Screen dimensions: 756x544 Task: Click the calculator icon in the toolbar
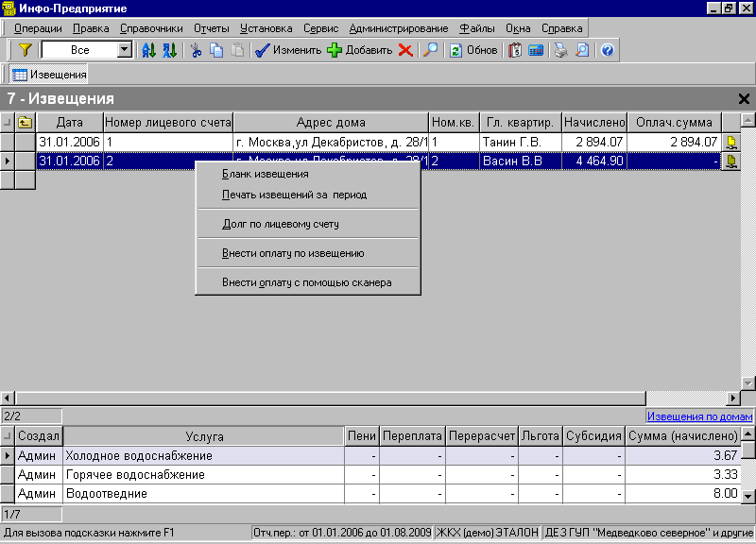[536, 50]
